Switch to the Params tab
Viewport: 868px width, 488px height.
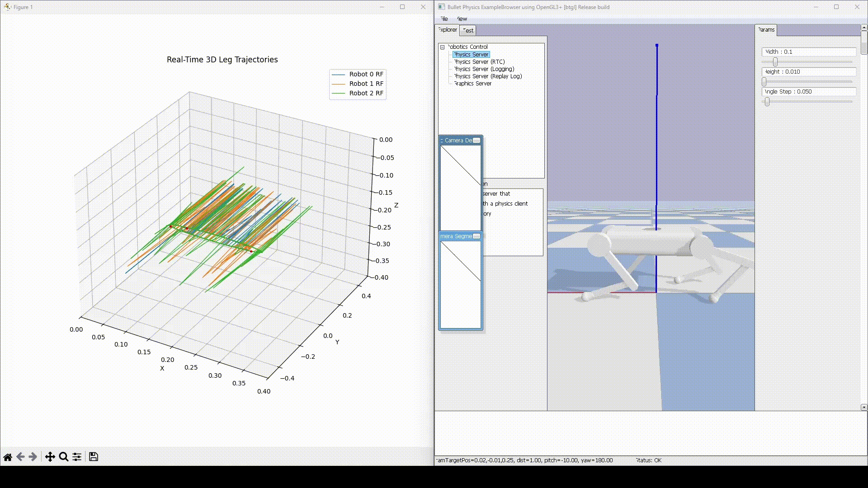(x=766, y=30)
